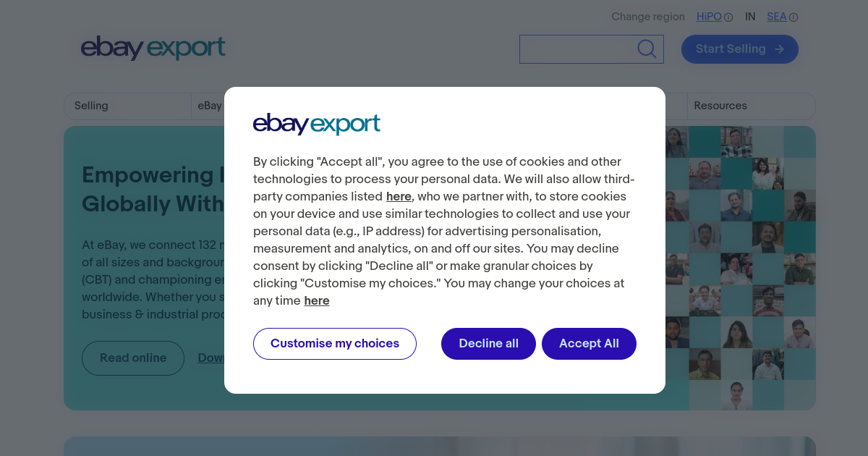Click the Read online button
Viewport: 868px width, 456px height.
(133, 358)
